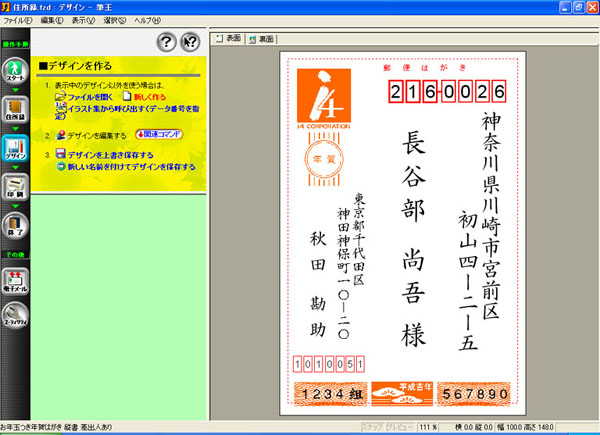This screenshot has height=435, width=600.
Task: Open the 編集(E) menu
Action: click(x=53, y=20)
